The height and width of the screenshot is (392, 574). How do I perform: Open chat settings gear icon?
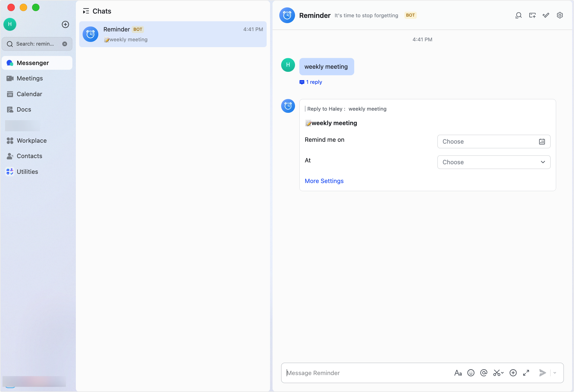tap(560, 15)
